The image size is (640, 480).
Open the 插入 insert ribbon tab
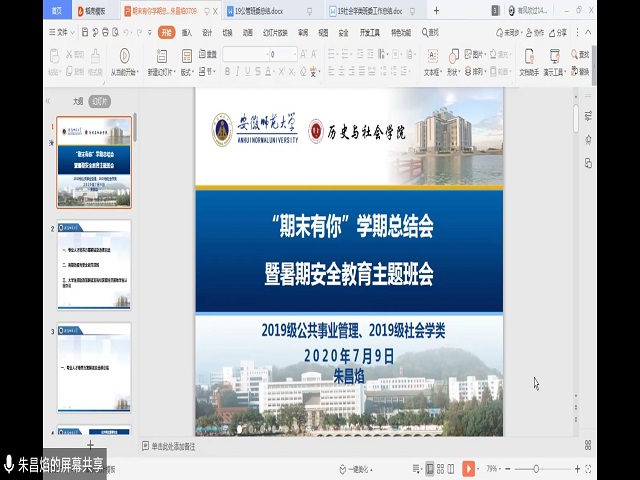(187, 32)
